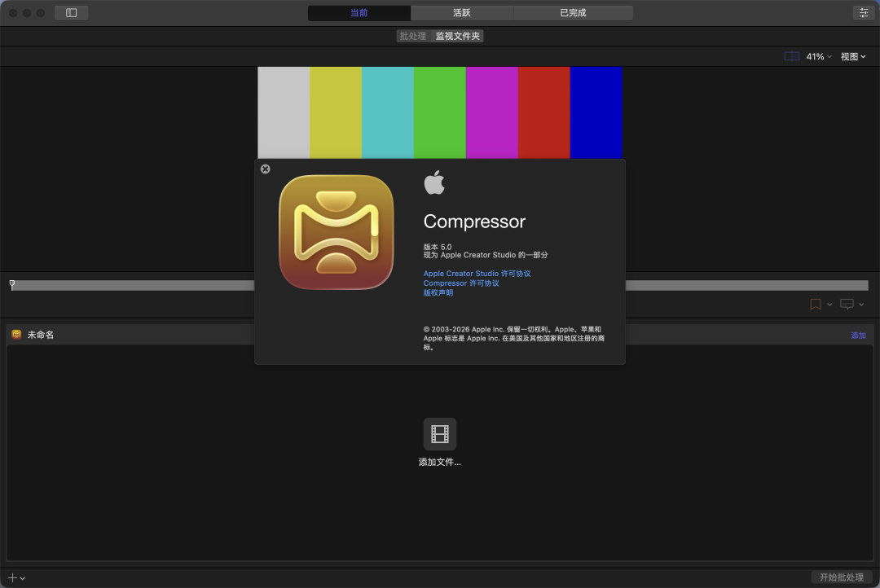The height and width of the screenshot is (588, 880).
Task: Click the bookmark marker icon
Action: [x=816, y=304]
